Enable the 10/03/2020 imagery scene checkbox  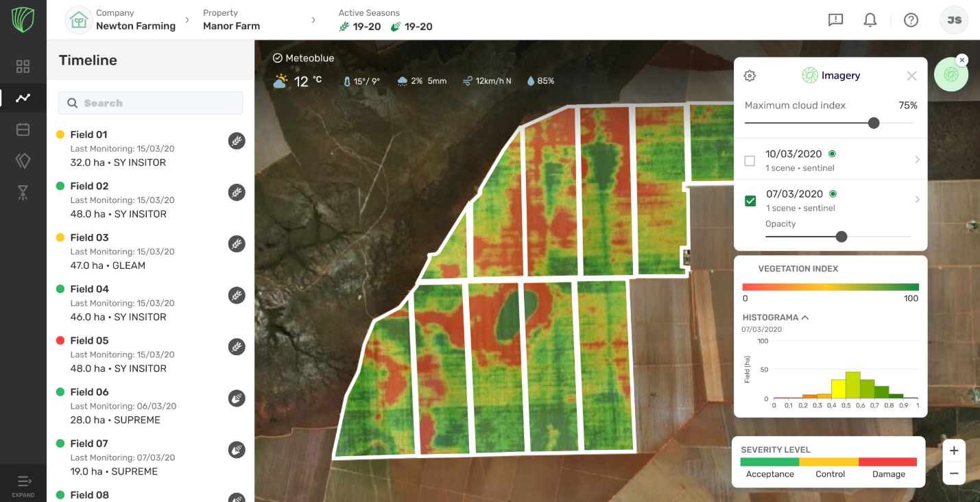(750, 160)
